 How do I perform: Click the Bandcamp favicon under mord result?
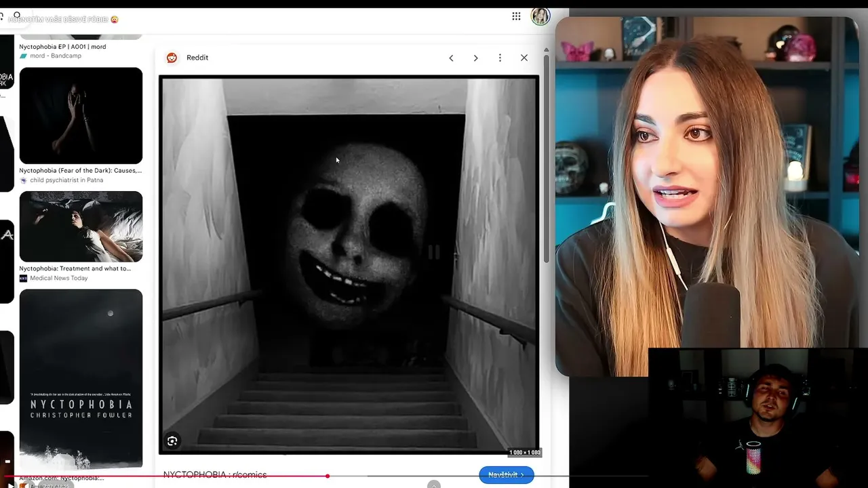coord(23,56)
